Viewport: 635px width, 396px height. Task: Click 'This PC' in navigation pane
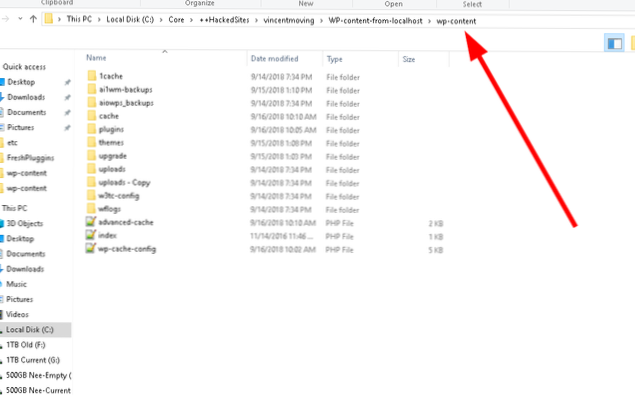[x=15, y=208]
